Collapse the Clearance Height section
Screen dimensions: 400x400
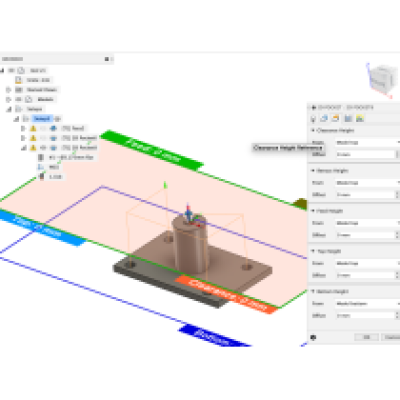313,130
